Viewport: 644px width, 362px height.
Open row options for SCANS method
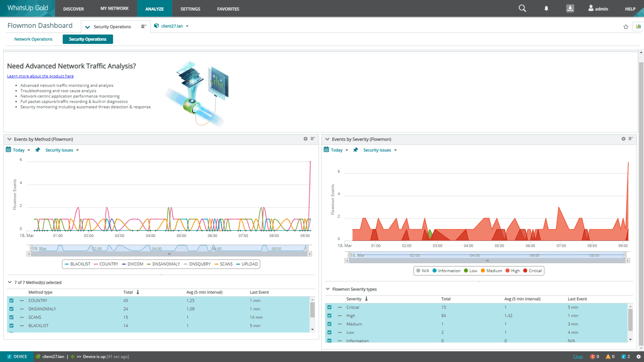click(21, 317)
